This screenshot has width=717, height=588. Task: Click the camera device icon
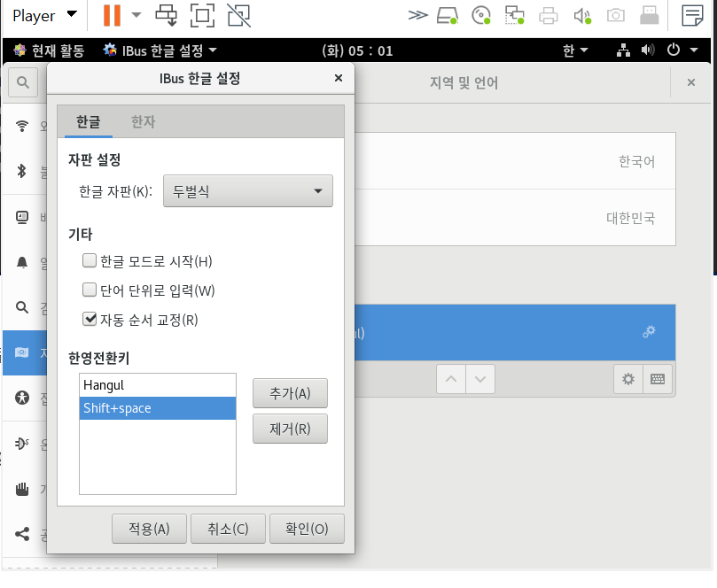615,15
